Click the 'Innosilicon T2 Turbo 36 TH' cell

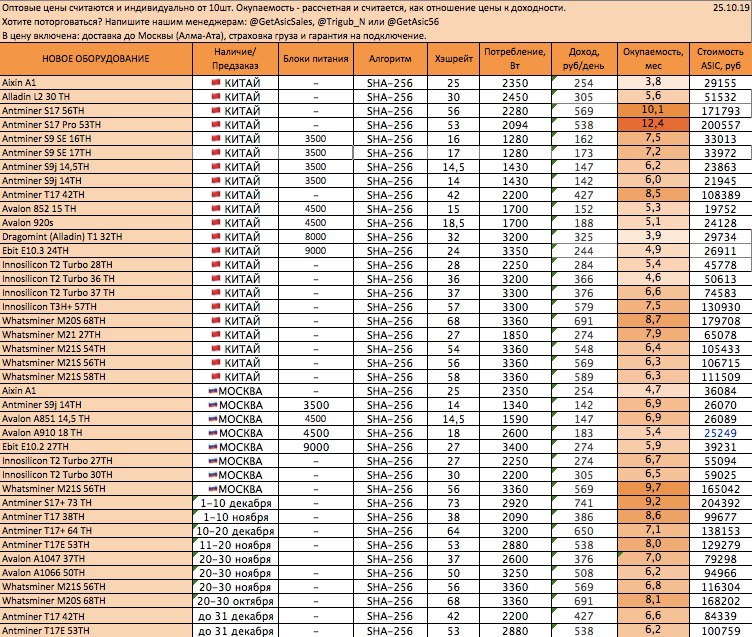[96, 279]
